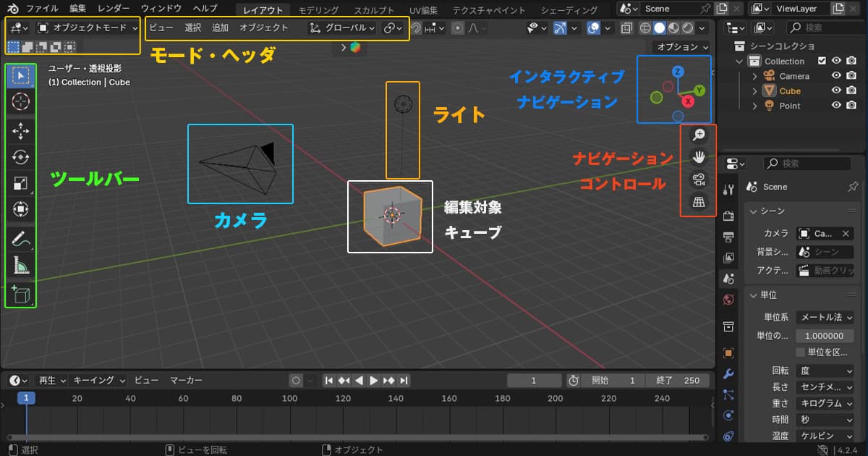This screenshot has height=456, width=868.
Task: Expand the Point item in outliner
Action: pyautogui.click(x=755, y=106)
